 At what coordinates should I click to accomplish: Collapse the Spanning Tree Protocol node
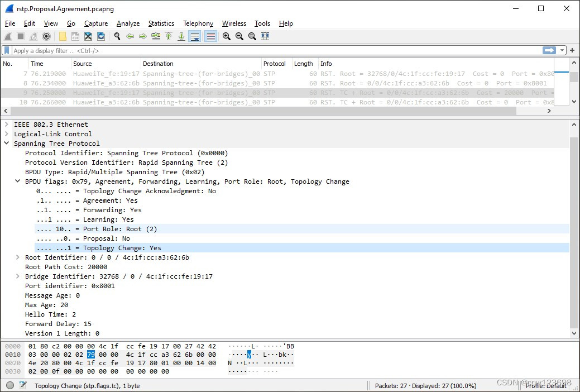[x=6, y=144]
